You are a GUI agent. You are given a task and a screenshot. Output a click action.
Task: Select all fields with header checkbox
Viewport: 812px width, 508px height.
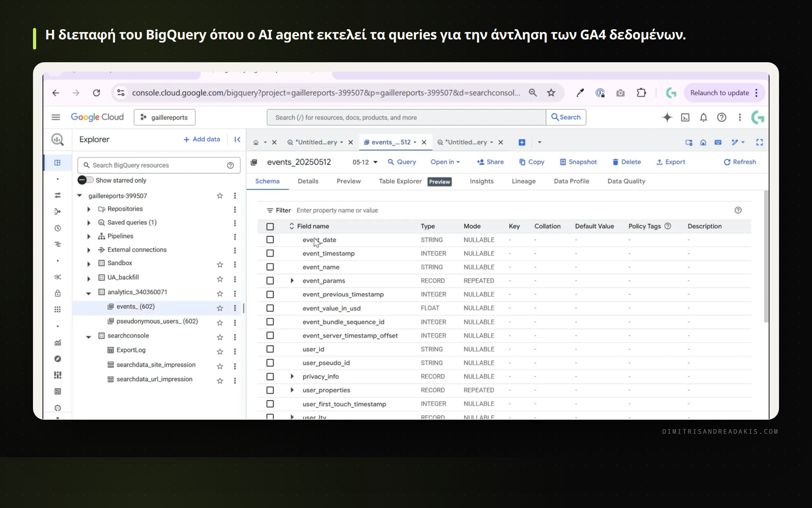pyautogui.click(x=270, y=226)
